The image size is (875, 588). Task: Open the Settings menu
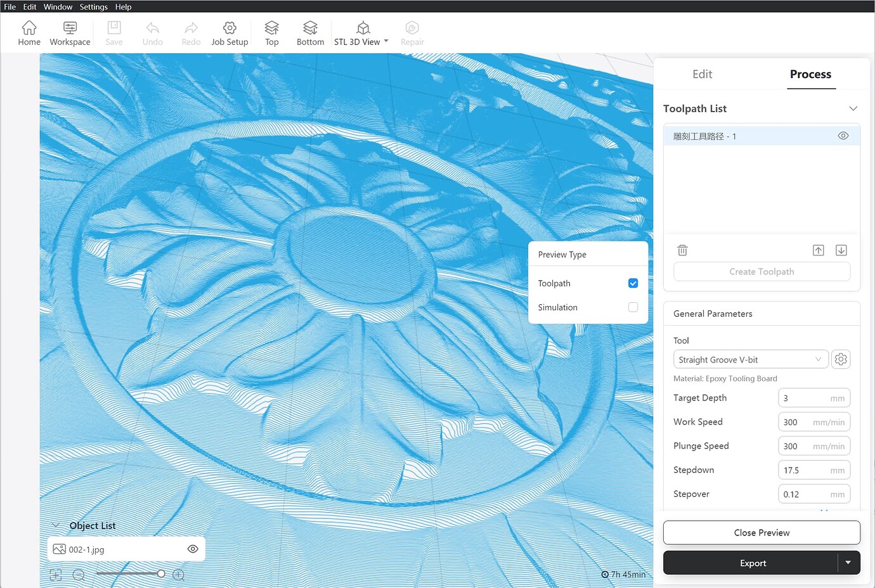[x=93, y=7]
